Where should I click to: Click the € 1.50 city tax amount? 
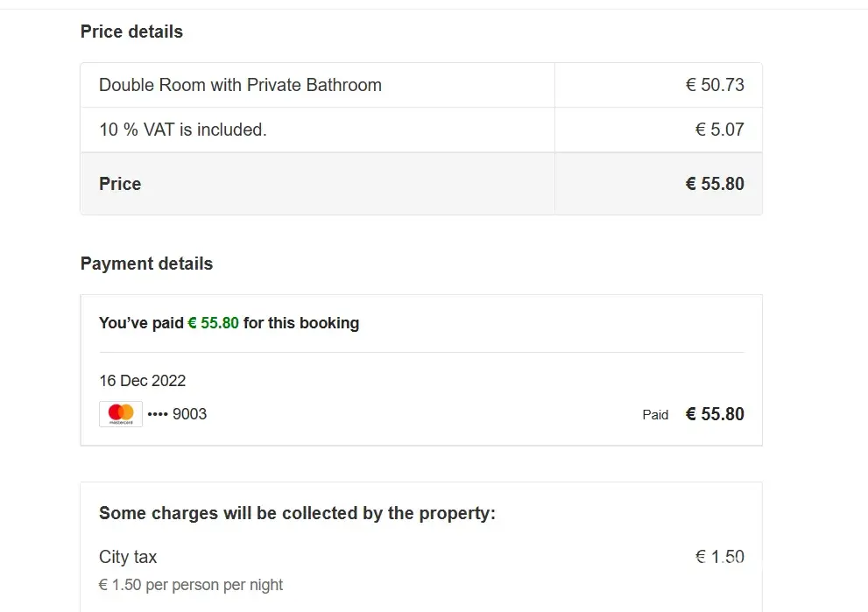(x=720, y=557)
